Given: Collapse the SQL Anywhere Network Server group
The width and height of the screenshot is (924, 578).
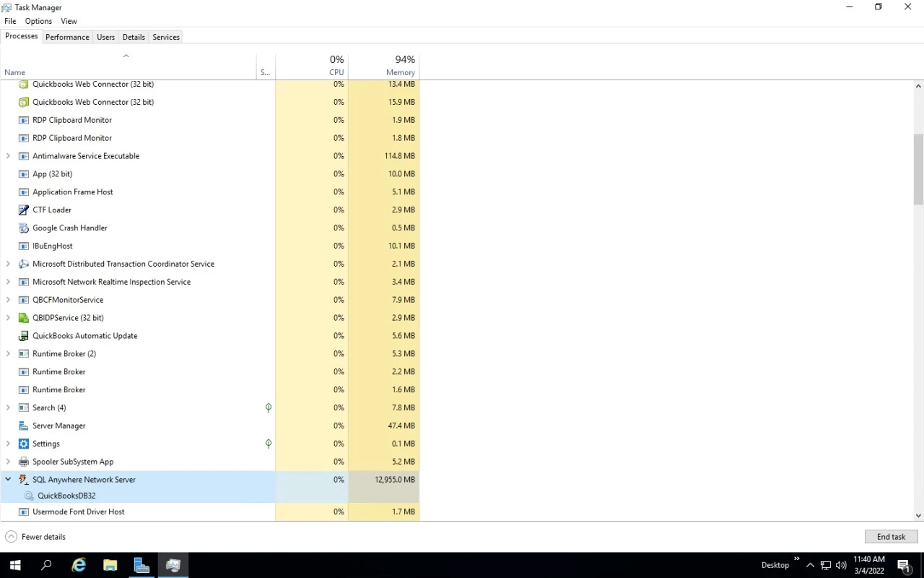Looking at the screenshot, I should pyautogui.click(x=8, y=480).
